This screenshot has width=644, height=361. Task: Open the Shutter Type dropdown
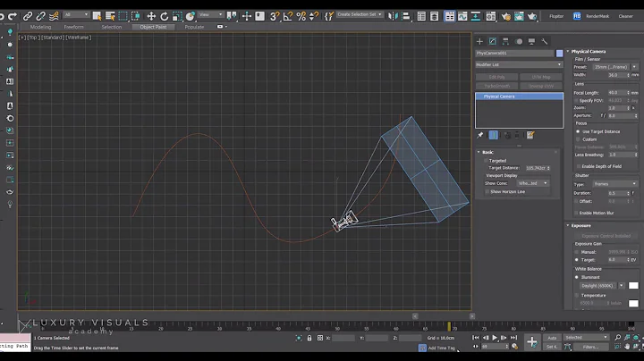[x=614, y=184]
